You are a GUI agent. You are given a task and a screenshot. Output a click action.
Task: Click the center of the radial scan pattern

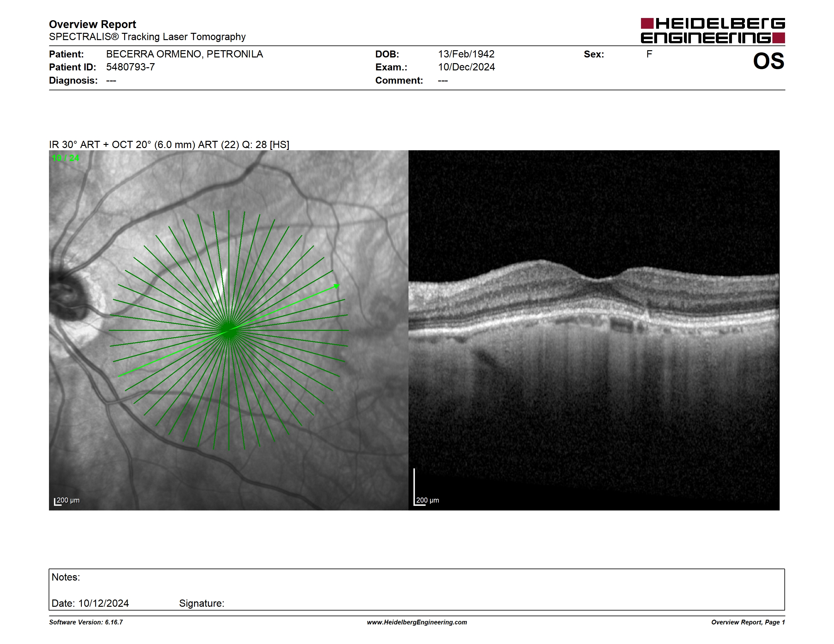(229, 331)
